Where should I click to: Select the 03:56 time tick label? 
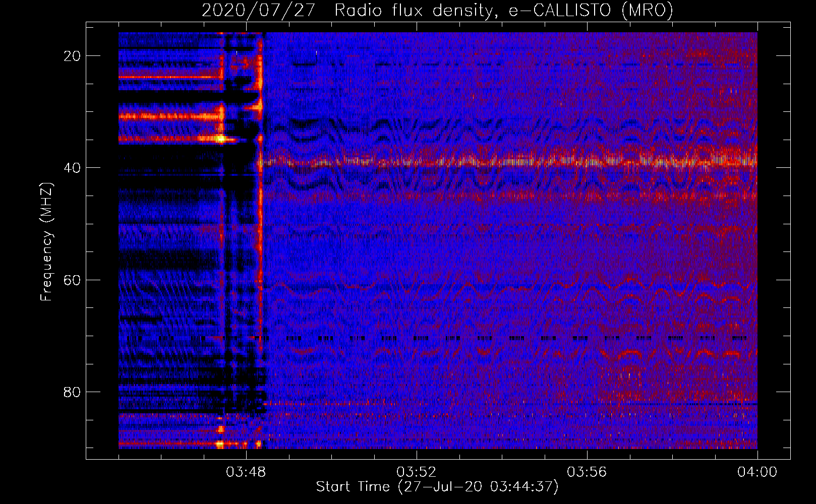[x=587, y=472]
